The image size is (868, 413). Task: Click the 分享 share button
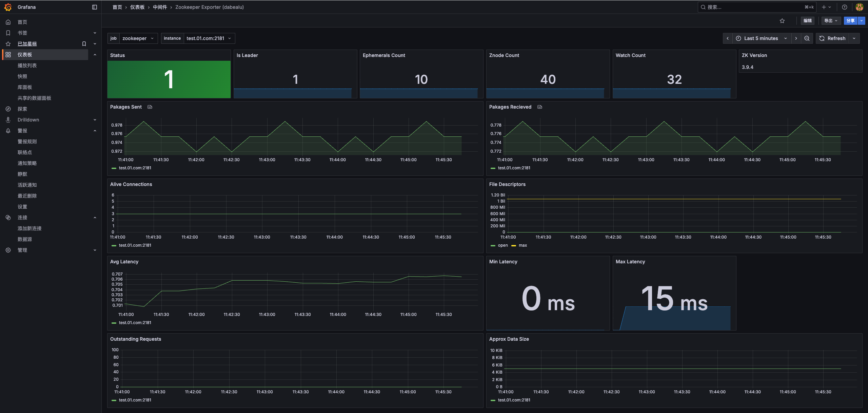point(851,21)
